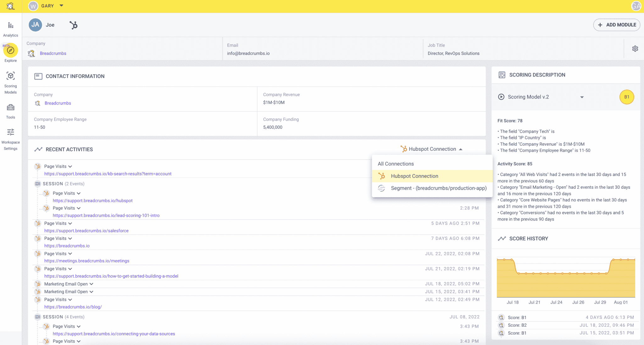Click the Recent Activities chart icon
This screenshot has width=644, height=345.
38,150
